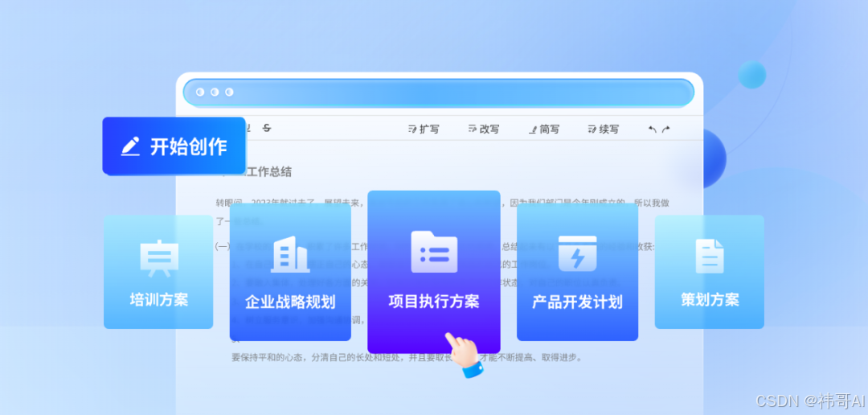Screen dimensions: 868x415
Task: Choose the 续写 tool
Action: coord(604,129)
